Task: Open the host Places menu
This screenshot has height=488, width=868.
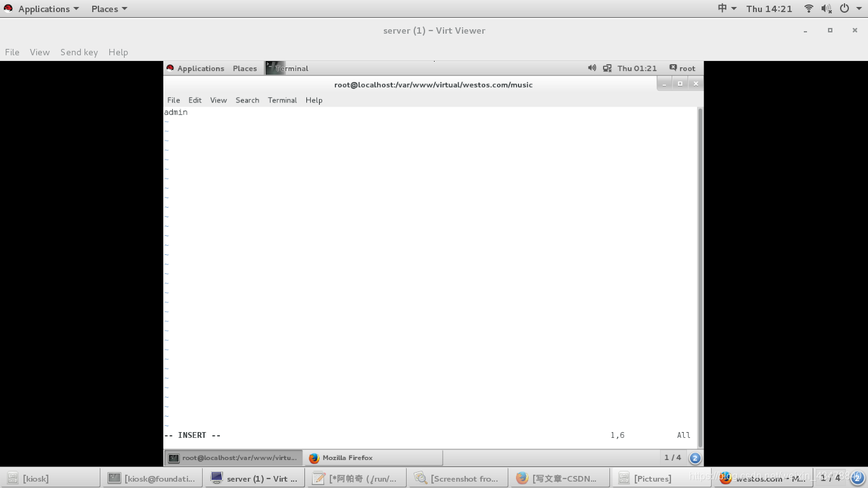Action: pos(109,9)
